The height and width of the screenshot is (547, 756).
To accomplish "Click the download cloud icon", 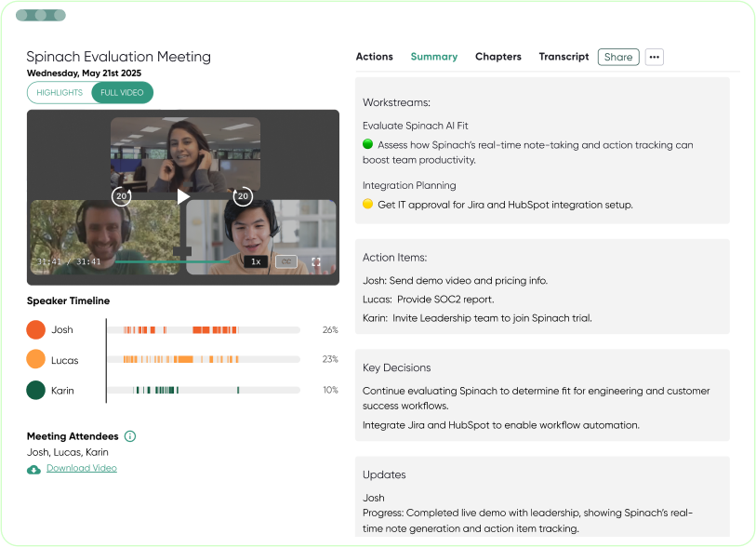I will 33,470.
